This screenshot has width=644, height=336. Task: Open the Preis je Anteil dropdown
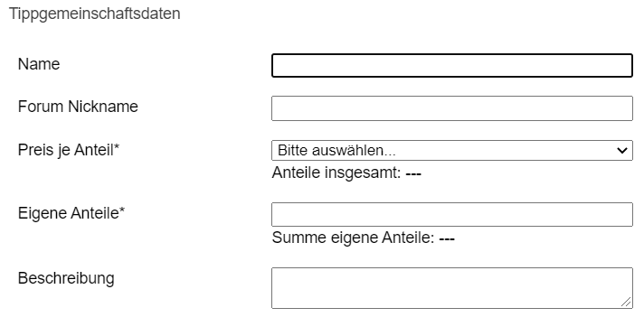[x=451, y=151]
